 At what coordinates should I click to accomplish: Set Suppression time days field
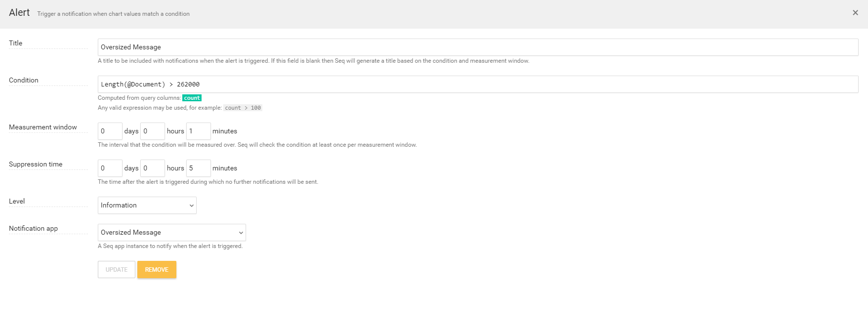point(110,168)
